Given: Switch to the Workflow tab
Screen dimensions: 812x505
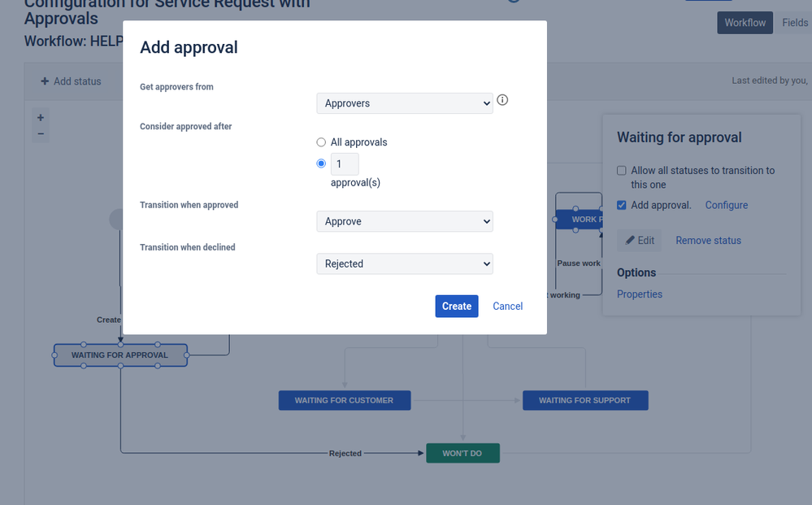Looking at the screenshot, I should (x=745, y=23).
